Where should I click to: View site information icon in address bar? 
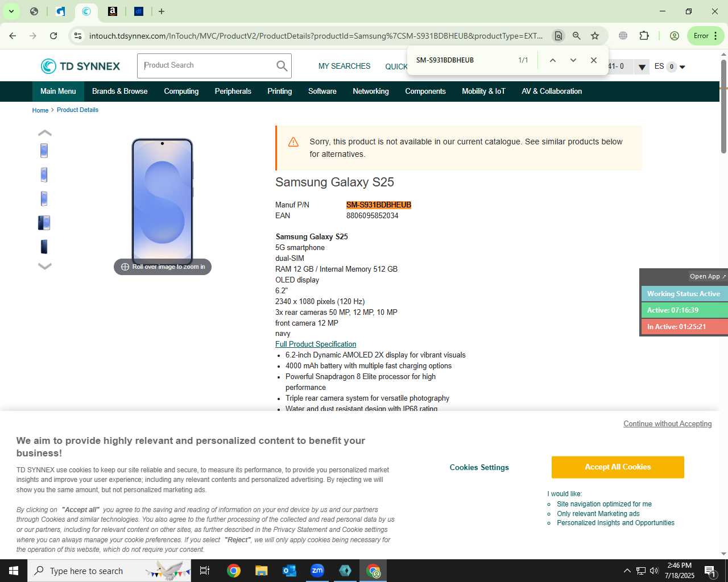coord(78,36)
